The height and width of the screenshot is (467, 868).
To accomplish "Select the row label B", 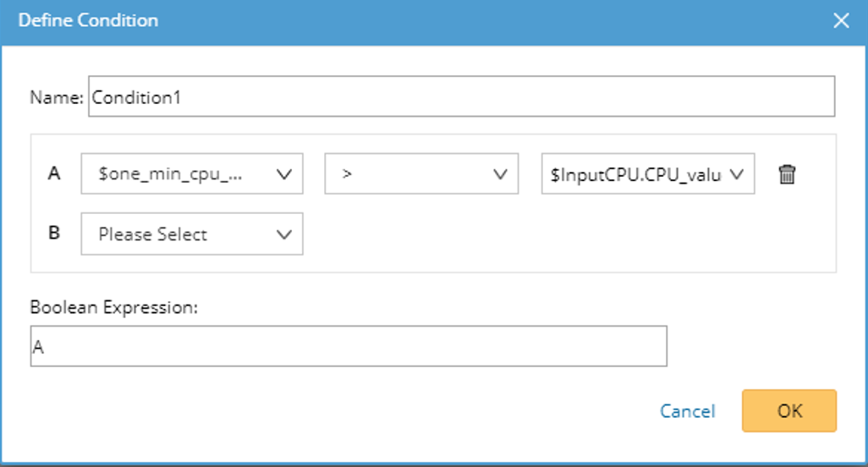I will pos(54,233).
